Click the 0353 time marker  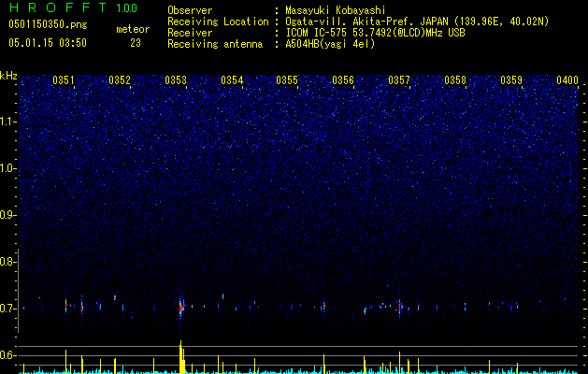click(176, 80)
